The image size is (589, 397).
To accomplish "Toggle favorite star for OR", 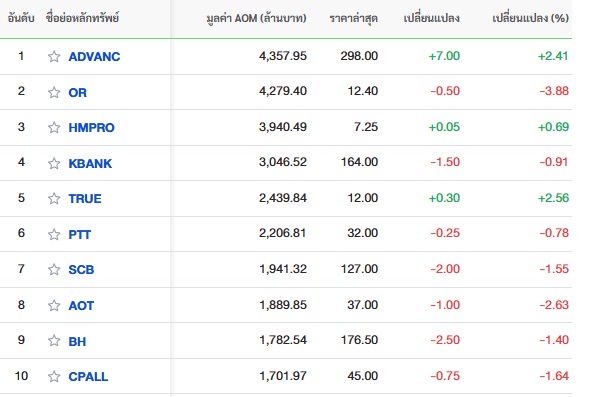I will [54, 92].
